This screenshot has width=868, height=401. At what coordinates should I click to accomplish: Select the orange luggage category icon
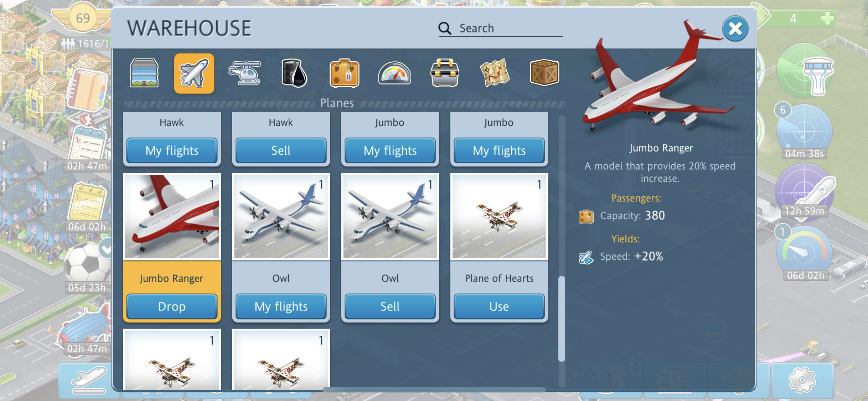(x=344, y=73)
